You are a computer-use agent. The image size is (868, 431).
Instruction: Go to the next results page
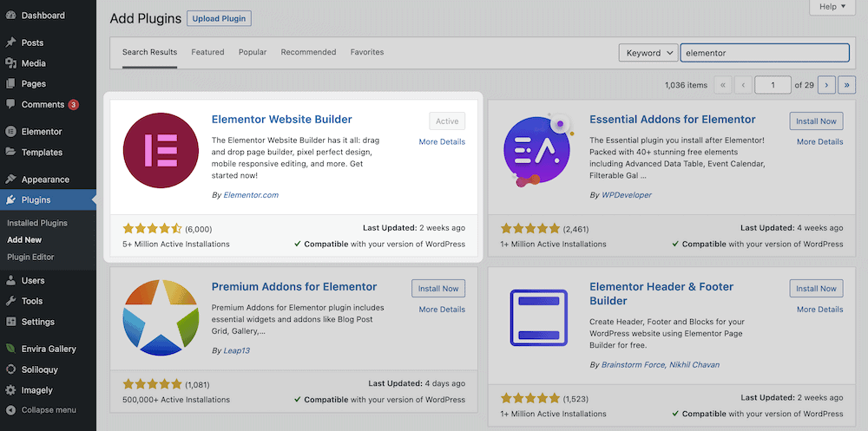826,85
